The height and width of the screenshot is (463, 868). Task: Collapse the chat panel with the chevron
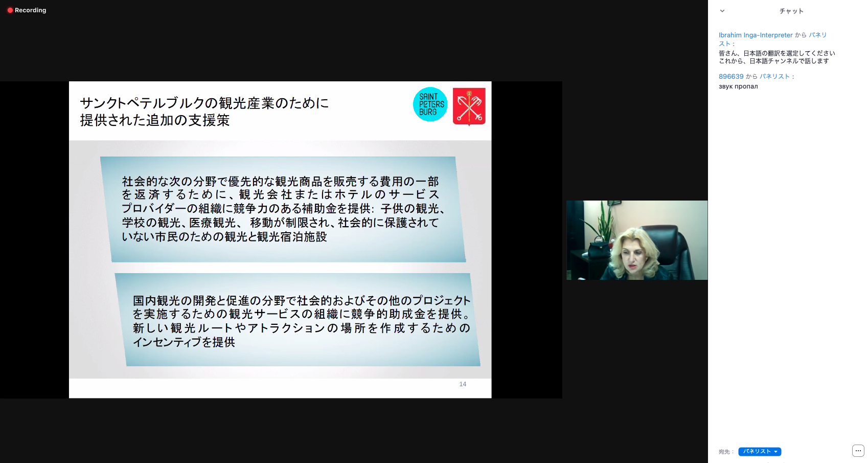pos(722,11)
